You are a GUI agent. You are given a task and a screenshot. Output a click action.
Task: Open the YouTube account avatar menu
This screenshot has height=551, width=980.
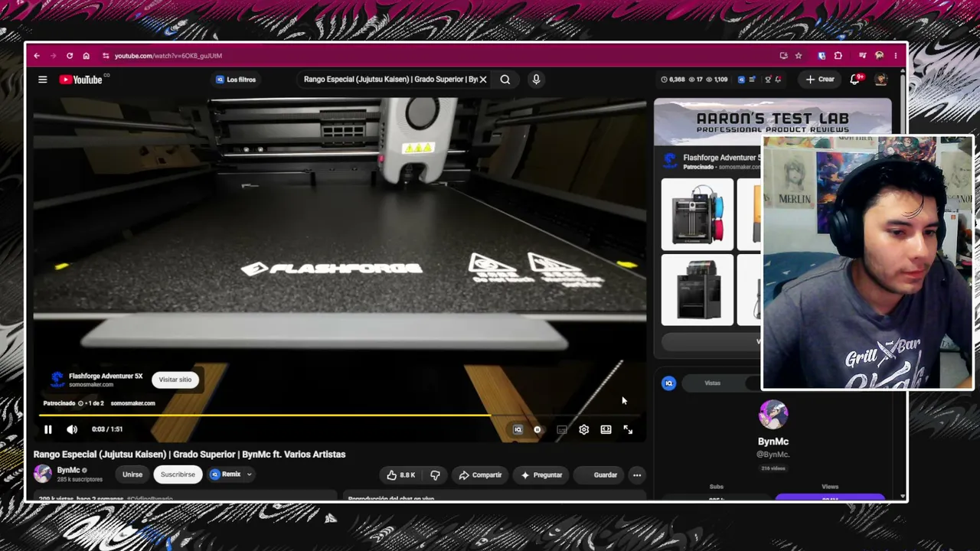pos(882,80)
